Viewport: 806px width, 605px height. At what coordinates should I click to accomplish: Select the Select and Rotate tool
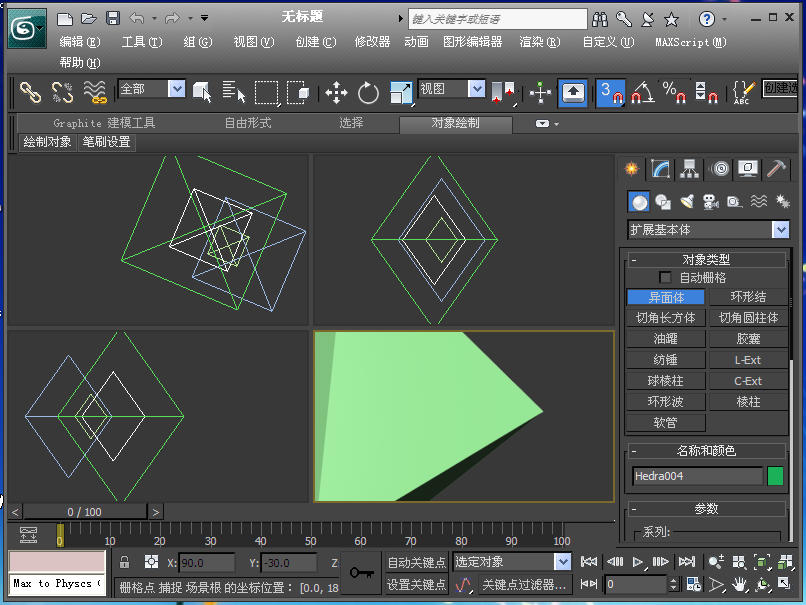tap(369, 91)
